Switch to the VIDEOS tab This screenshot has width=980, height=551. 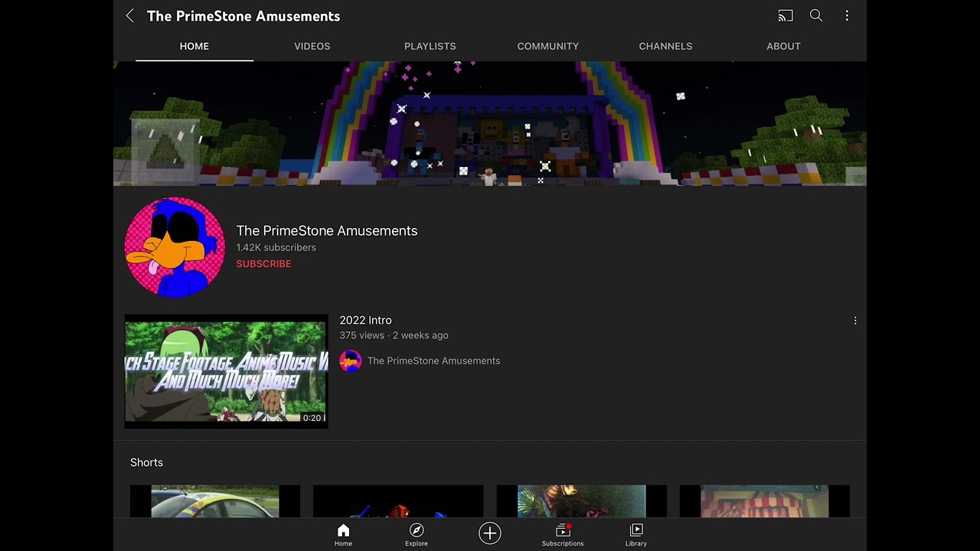(x=312, y=46)
